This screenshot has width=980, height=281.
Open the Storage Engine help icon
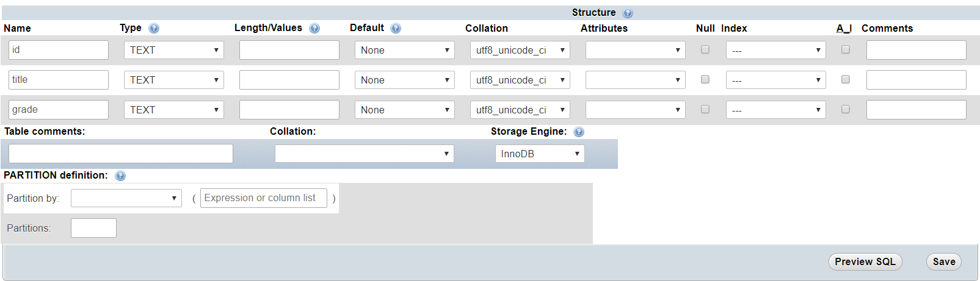pos(579,132)
